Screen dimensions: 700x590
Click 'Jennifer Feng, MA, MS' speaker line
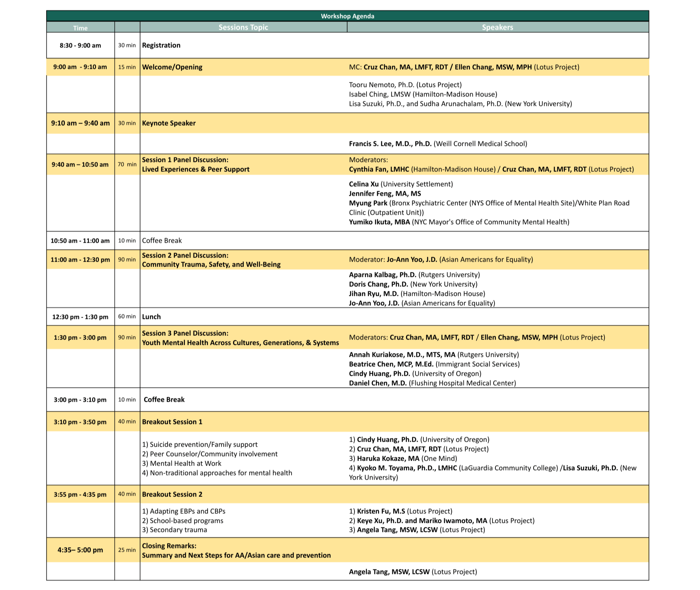(x=385, y=194)
